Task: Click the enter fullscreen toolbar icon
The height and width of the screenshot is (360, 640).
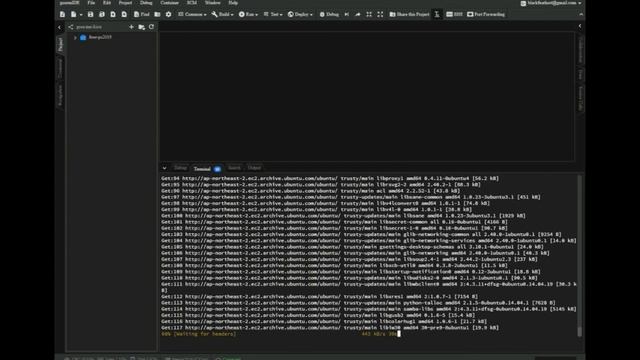Action: (380, 14)
